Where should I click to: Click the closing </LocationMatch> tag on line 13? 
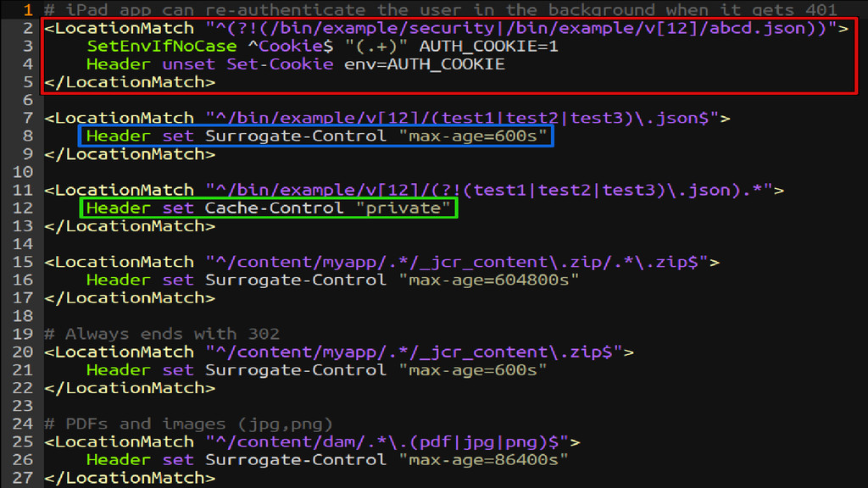click(x=130, y=226)
